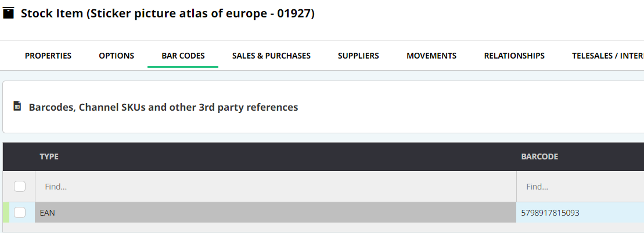Image resolution: width=644 pixels, height=233 pixels.
Task: Click the barcode value 5798917815093
Action: (550, 213)
